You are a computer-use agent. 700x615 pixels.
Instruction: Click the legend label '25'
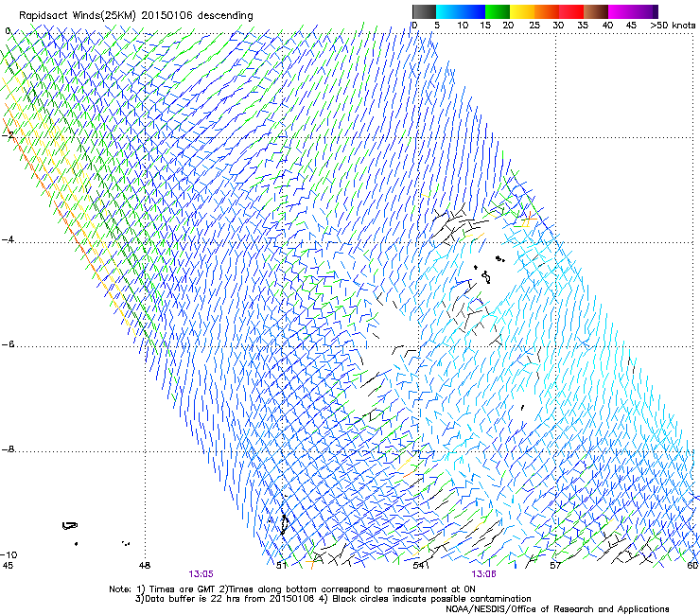tap(534, 26)
